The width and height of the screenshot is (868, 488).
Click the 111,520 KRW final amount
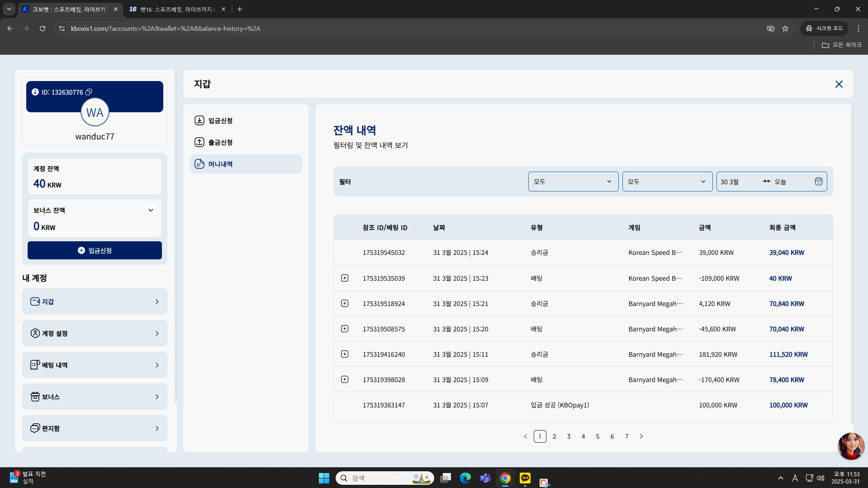pyautogui.click(x=788, y=354)
